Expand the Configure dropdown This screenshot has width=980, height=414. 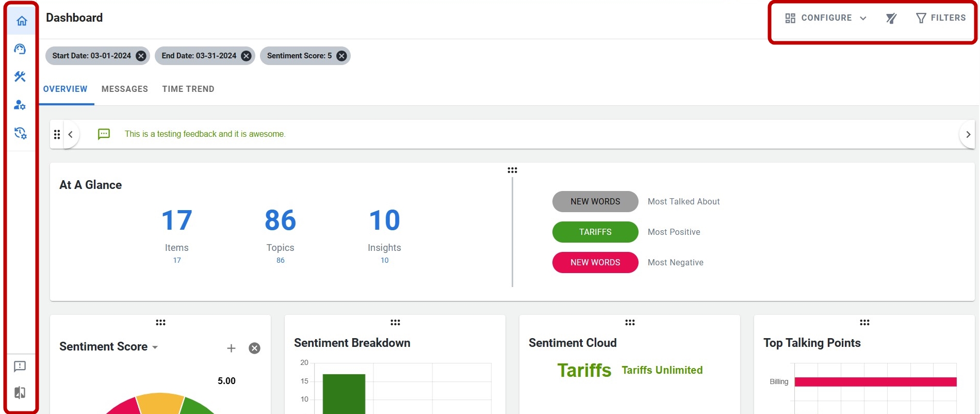826,18
